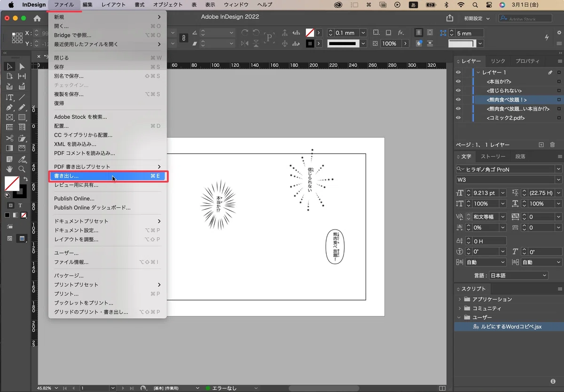Select the Line tool
564x392 pixels.
pos(22,97)
